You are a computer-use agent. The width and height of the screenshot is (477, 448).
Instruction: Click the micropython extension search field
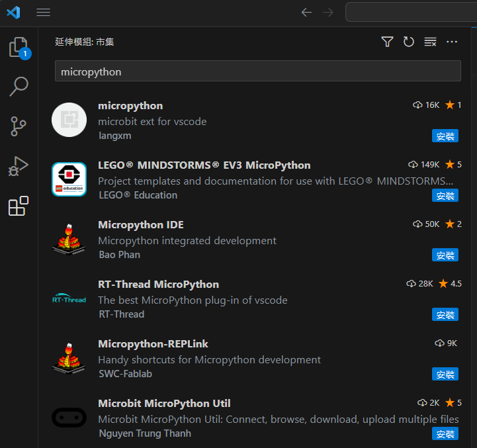tap(257, 71)
